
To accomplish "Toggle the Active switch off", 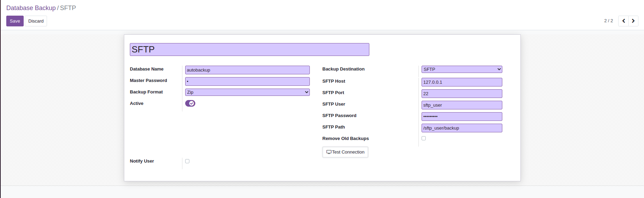I will pos(190,104).
